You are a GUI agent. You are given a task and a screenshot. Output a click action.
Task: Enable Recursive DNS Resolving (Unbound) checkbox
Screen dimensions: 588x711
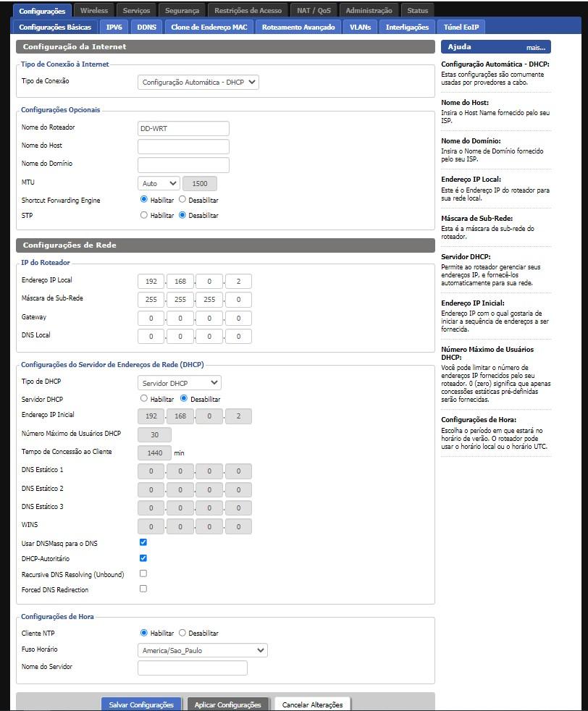[x=143, y=573]
